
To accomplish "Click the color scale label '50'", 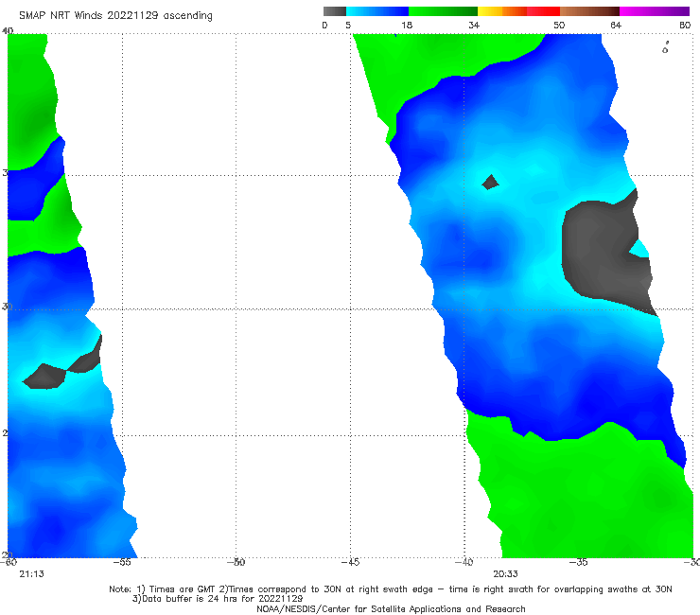I will 559,25.
